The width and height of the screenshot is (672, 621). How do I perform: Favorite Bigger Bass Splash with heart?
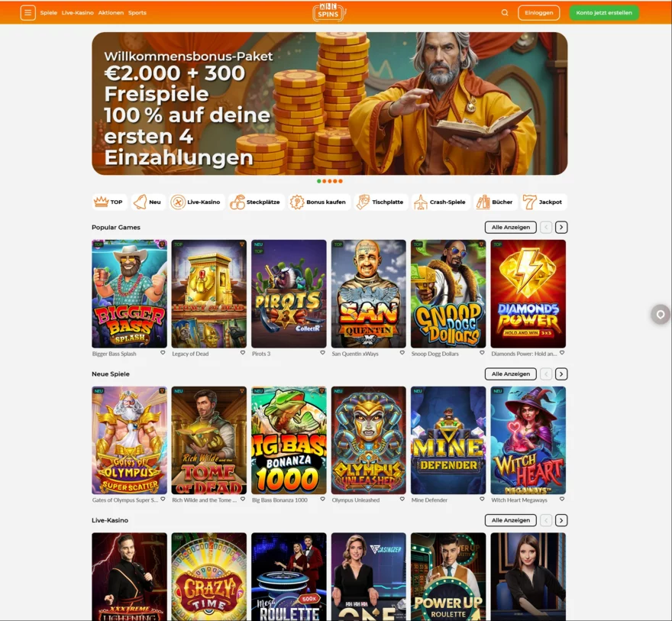163,353
